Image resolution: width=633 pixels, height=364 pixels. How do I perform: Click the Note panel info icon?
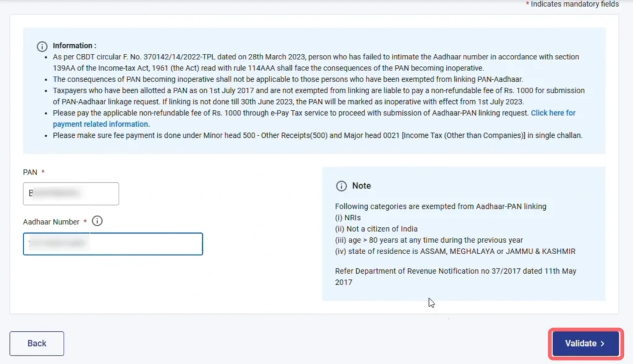coord(341,186)
